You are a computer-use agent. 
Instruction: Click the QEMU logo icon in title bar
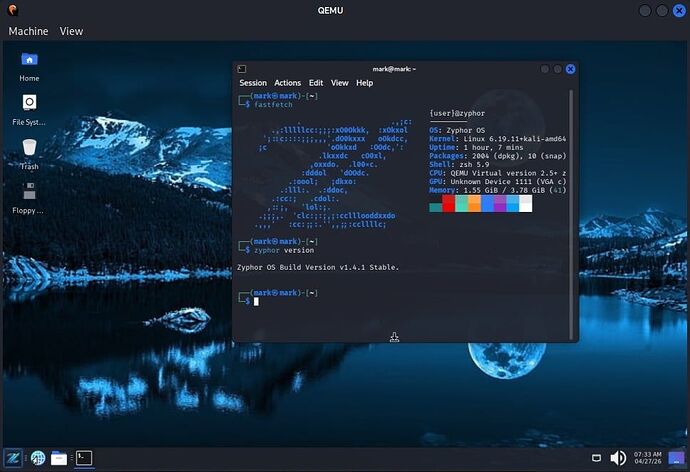(x=13, y=10)
